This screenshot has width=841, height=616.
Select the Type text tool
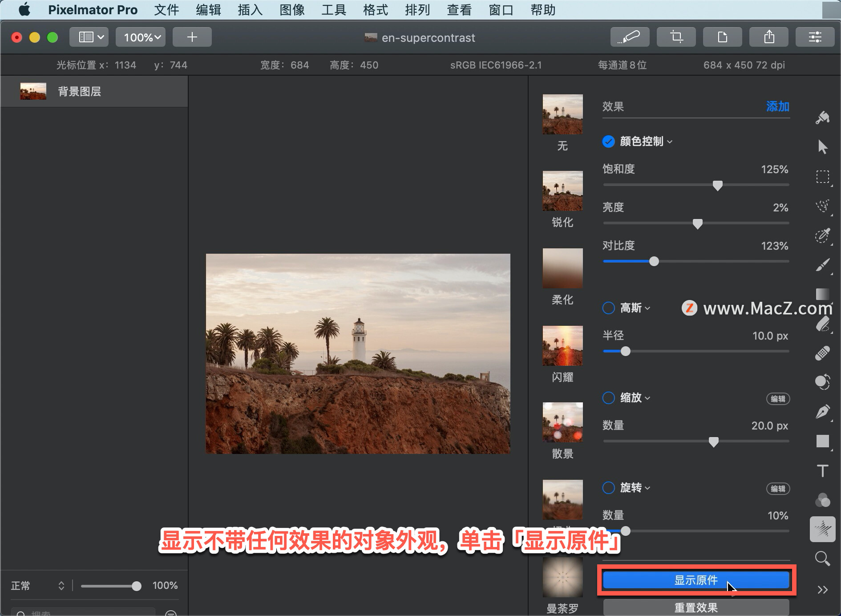coord(822,470)
